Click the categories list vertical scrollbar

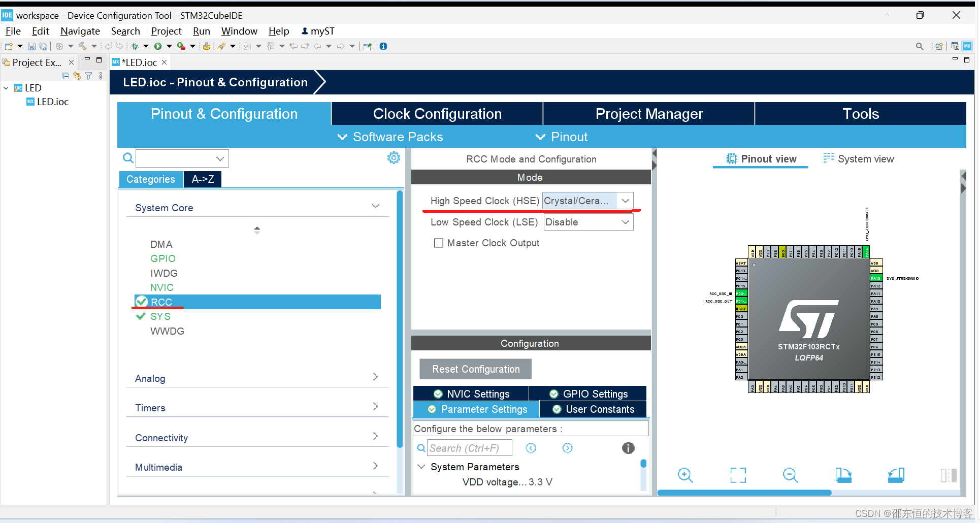pos(400,319)
